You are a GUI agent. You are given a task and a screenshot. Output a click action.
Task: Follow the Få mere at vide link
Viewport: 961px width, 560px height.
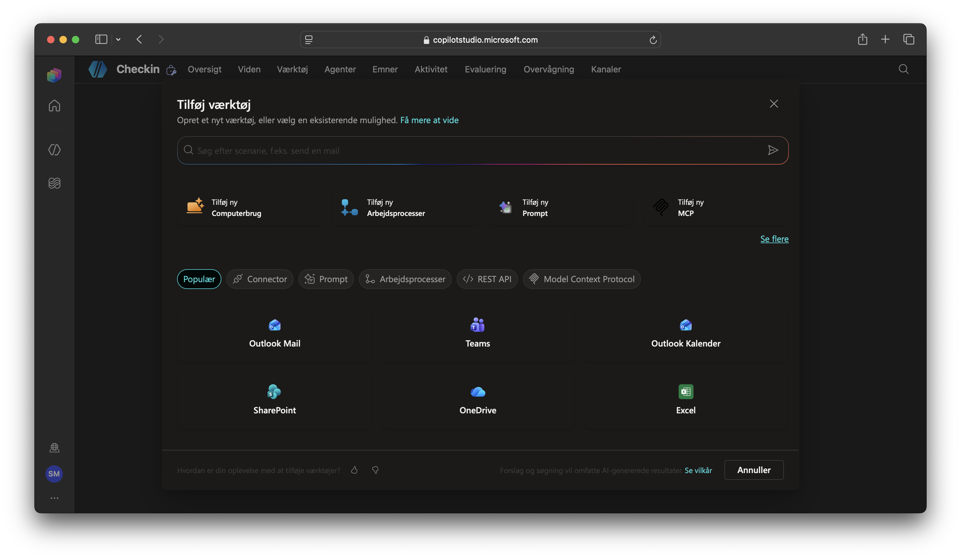(429, 120)
